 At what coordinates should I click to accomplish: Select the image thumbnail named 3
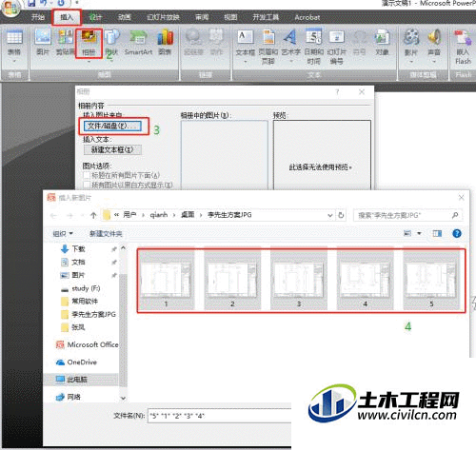(x=299, y=280)
